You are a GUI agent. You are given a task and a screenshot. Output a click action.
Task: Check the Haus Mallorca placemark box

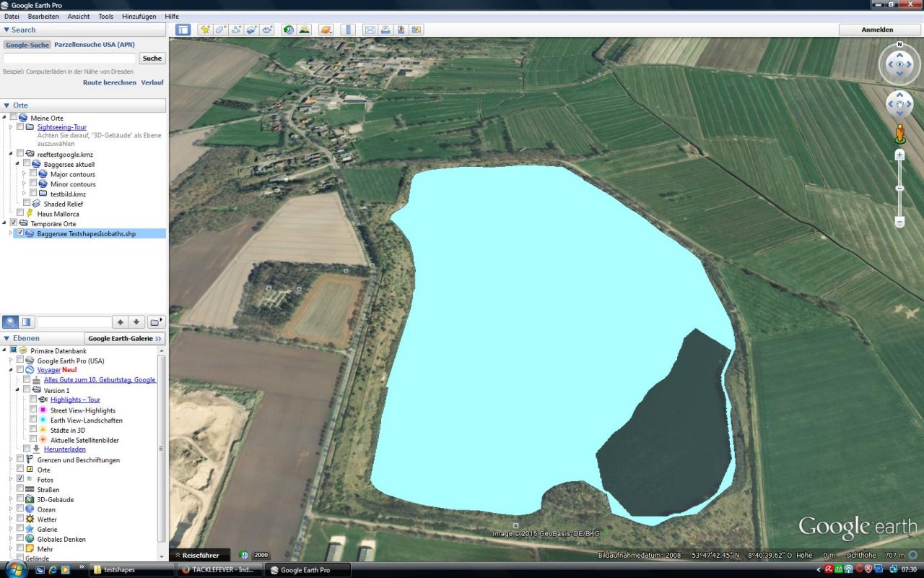coord(20,214)
